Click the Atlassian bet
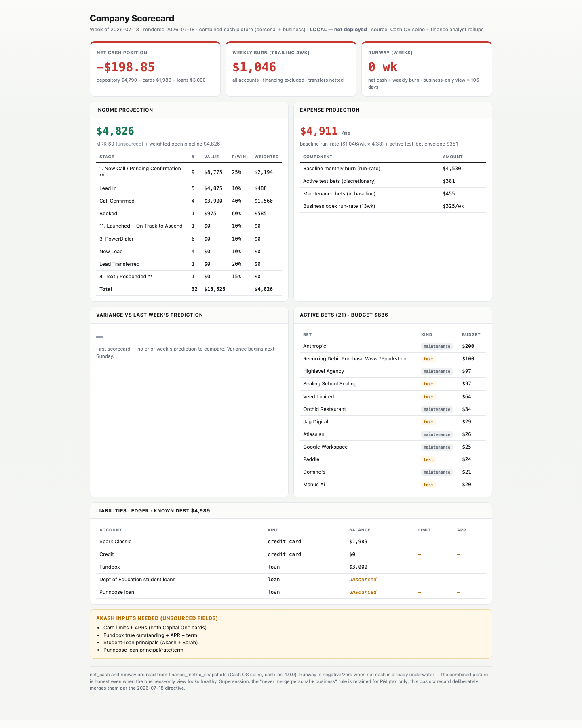 coord(314,434)
